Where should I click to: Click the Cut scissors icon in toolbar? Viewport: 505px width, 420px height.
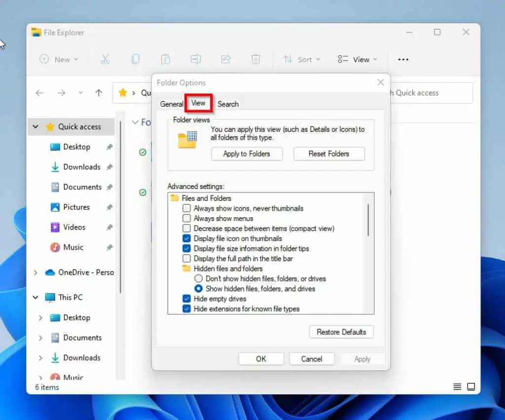[x=105, y=59]
